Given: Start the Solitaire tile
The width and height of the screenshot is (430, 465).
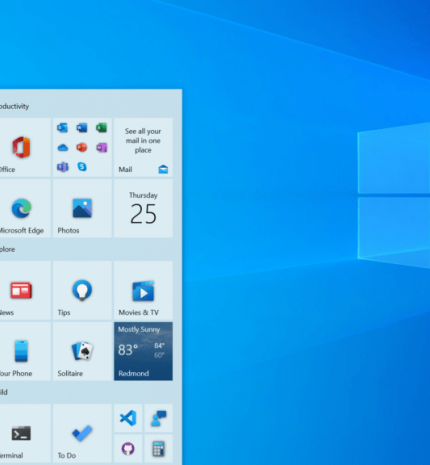Looking at the screenshot, I should coord(82,351).
